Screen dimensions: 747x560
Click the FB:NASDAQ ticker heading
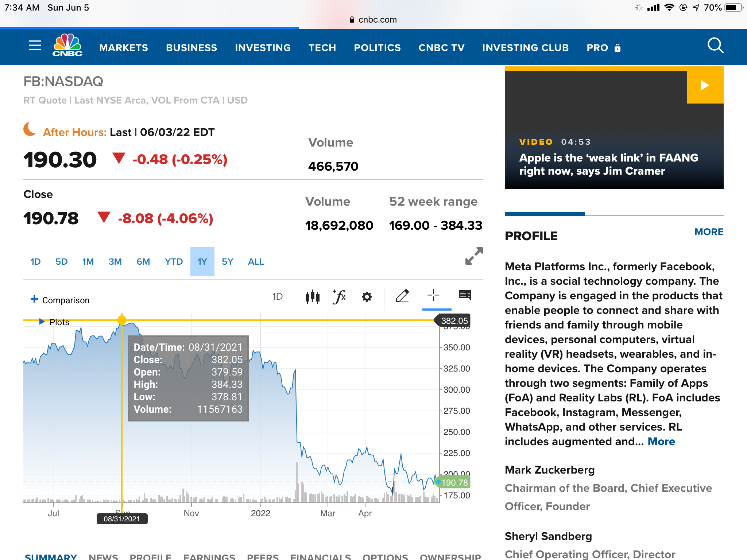[63, 81]
